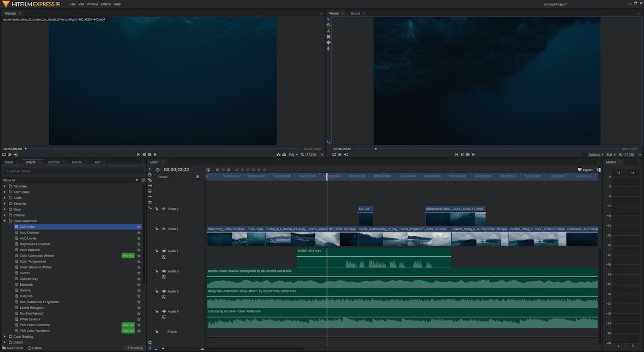This screenshot has height=352, width=644.
Task: Open the Effects menu in menu bar
Action: coord(106,4)
